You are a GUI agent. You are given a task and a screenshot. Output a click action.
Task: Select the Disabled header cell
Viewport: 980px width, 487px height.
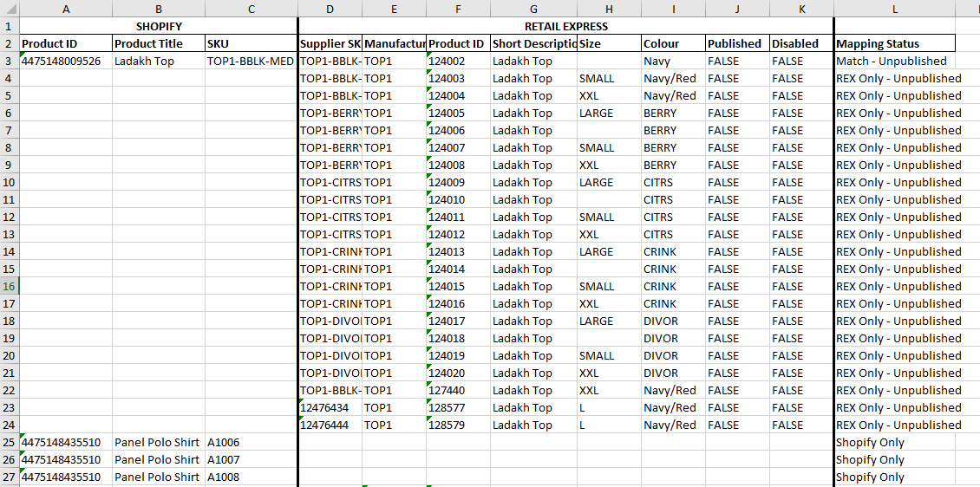(801, 43)
